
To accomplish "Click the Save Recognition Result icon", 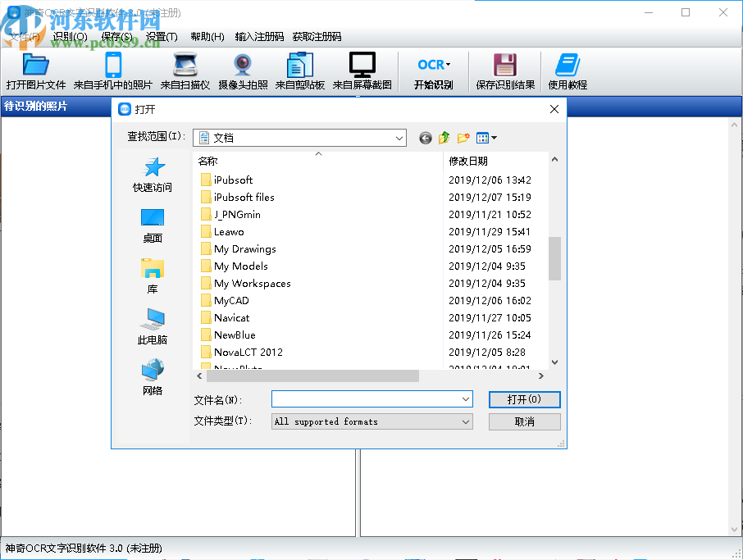I will pyautogui.click(x=505, y=71).
